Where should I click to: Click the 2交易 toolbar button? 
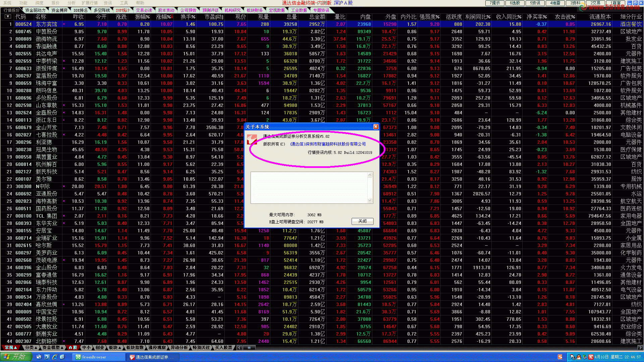(596, 3)
